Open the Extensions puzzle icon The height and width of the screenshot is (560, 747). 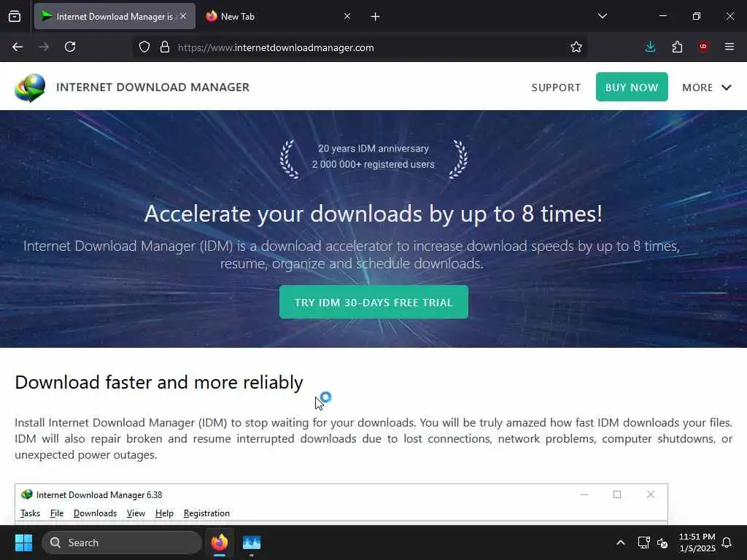point(677,47)
